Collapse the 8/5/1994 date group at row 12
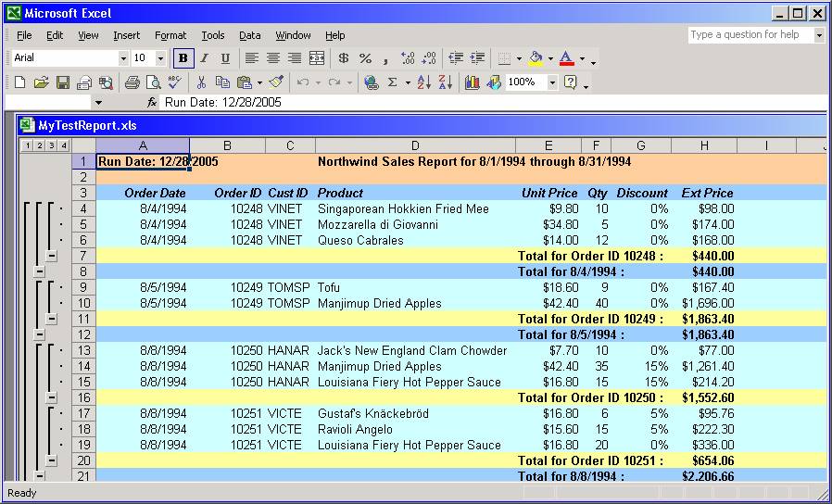 pyautogui.click(x=39, y=334)
